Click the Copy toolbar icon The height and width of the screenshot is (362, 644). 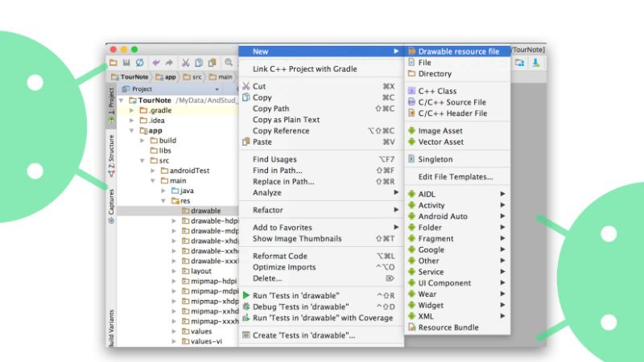199,63
